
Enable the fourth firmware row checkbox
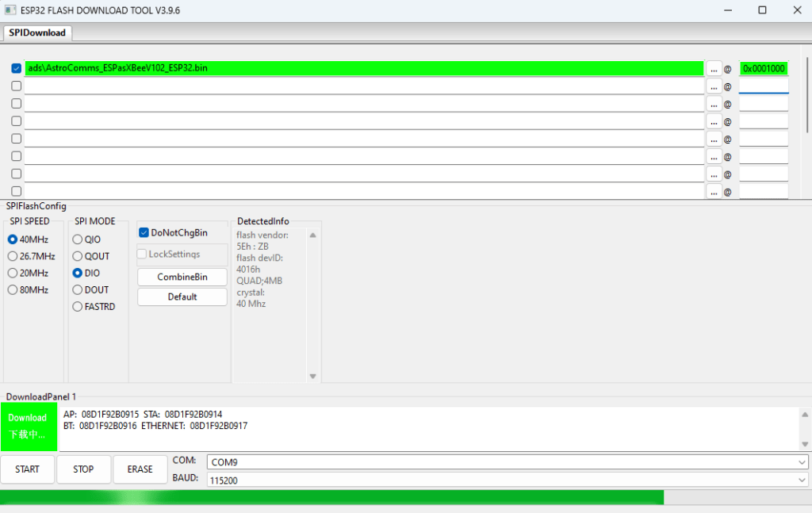point(16,121)
